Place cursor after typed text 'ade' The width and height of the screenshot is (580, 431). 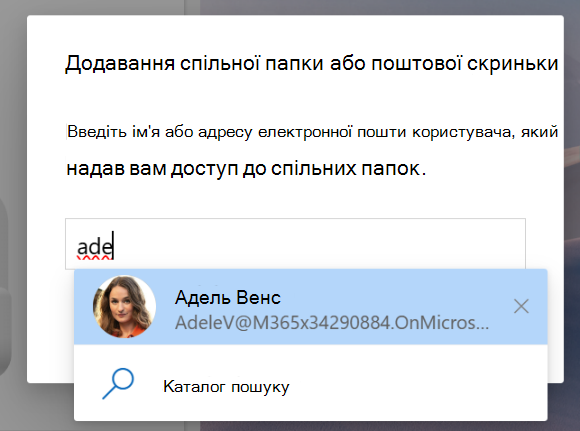click(114, 246)
